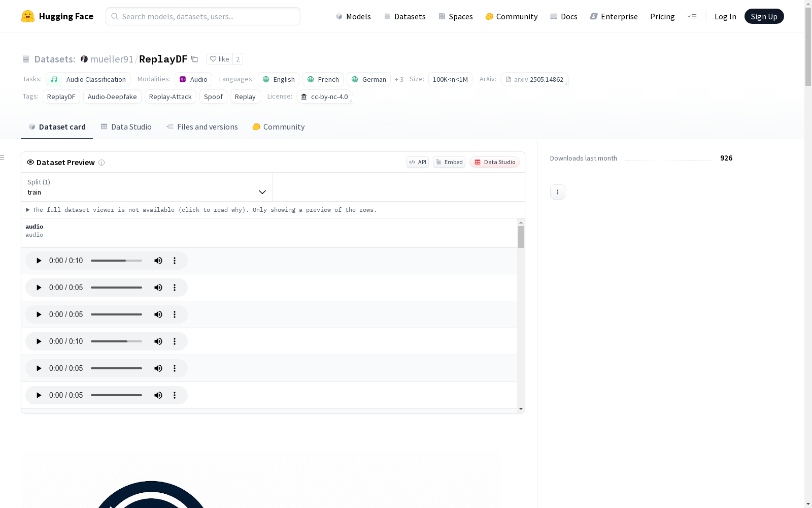
Task: Open the more options menu under Downloads
Action: click(x=558, y=192)
